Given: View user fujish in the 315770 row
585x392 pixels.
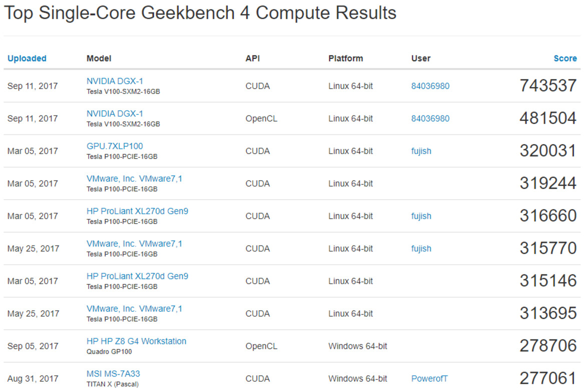Looking at the screenshot, I should 421,248.
